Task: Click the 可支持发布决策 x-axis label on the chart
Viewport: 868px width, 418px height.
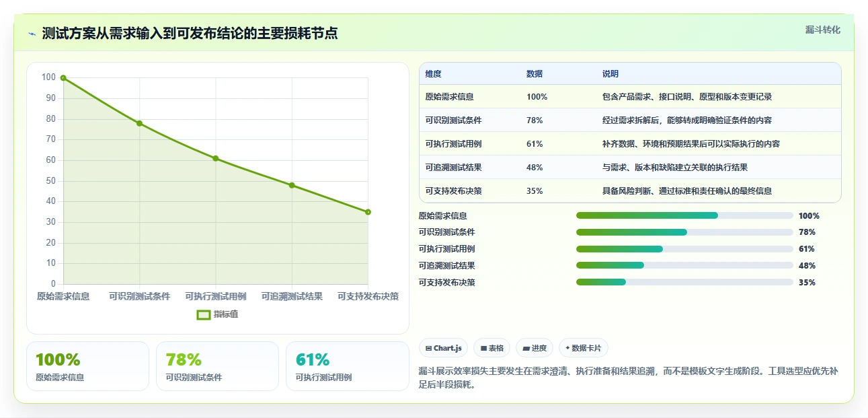Action: tap(368, 296)
